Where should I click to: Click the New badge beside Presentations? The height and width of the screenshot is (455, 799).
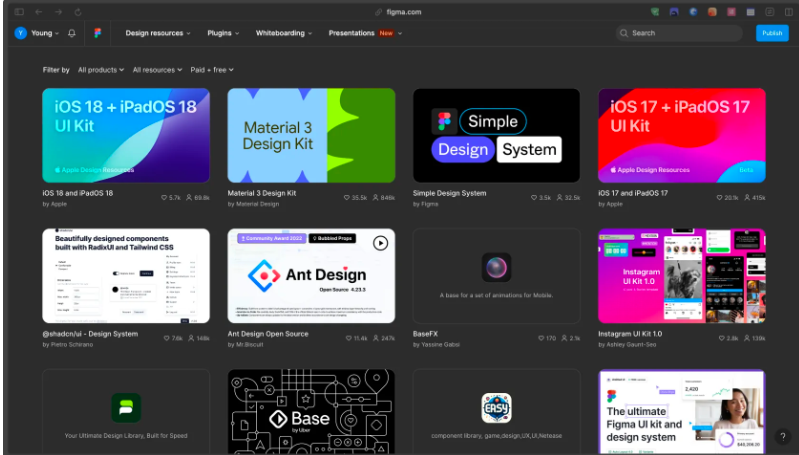click(386, 33)
